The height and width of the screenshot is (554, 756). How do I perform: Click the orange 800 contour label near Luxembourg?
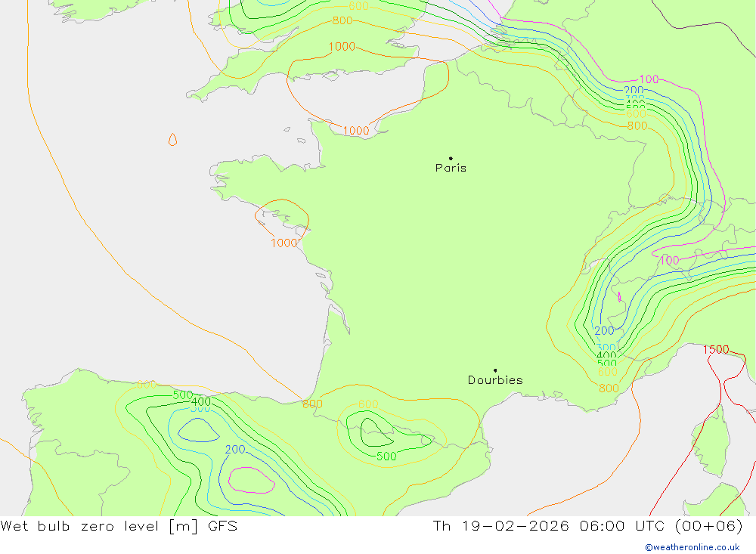tap(637, 126)
